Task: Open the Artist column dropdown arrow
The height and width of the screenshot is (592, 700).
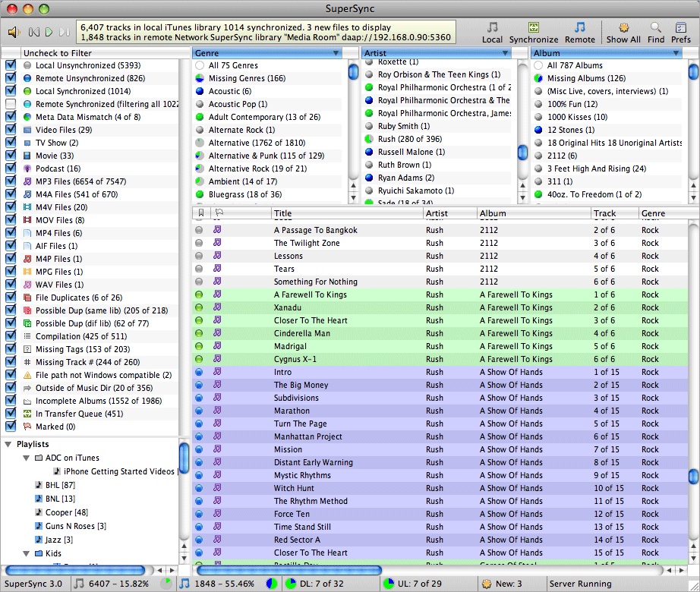Action: (x=505, y=53)
